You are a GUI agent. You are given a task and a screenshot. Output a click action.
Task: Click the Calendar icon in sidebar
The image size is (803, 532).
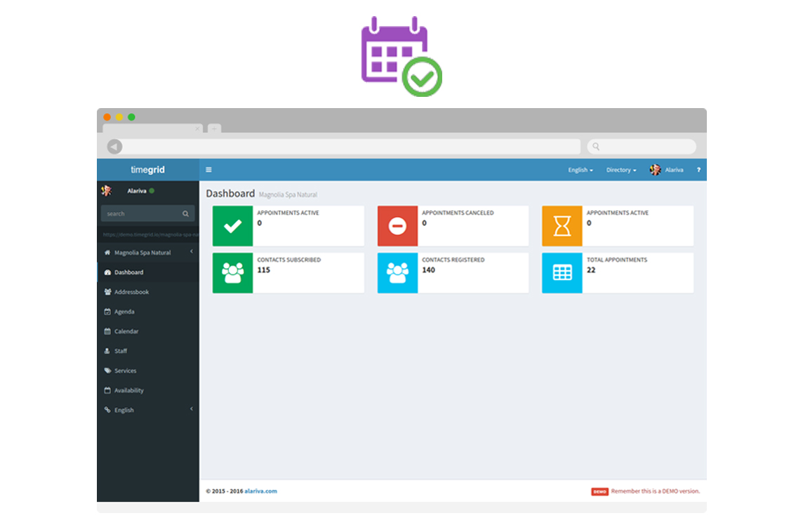[107, 331]
